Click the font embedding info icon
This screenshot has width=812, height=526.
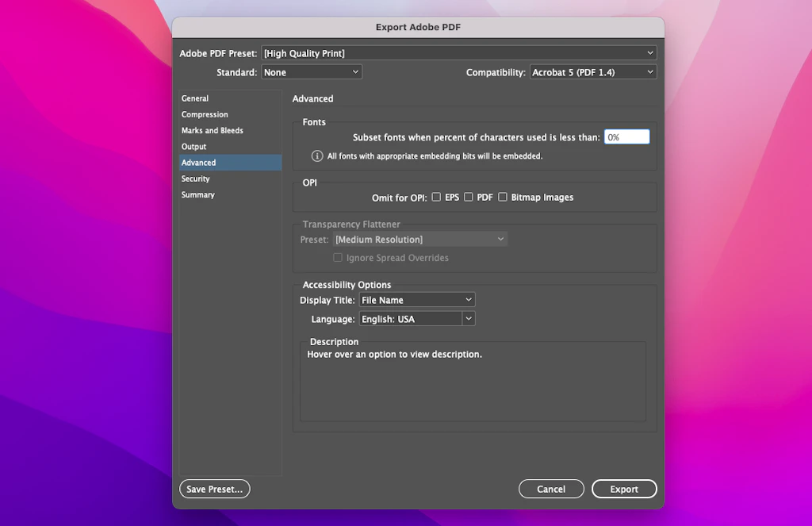(317, 156)
